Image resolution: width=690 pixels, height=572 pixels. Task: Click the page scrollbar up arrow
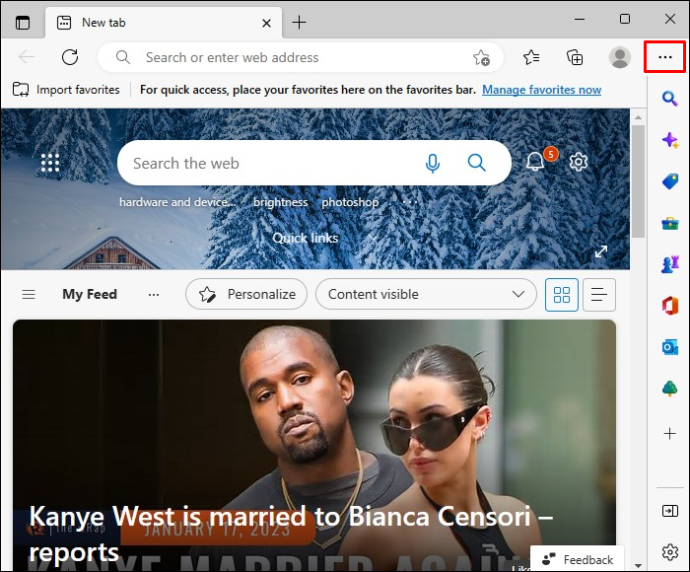[x=638, y=117]
